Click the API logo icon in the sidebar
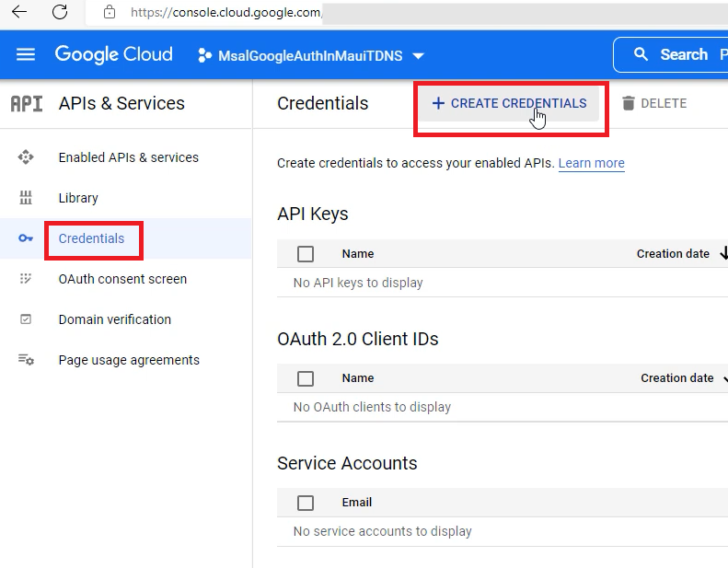728x568 pixels. point(27,104)
